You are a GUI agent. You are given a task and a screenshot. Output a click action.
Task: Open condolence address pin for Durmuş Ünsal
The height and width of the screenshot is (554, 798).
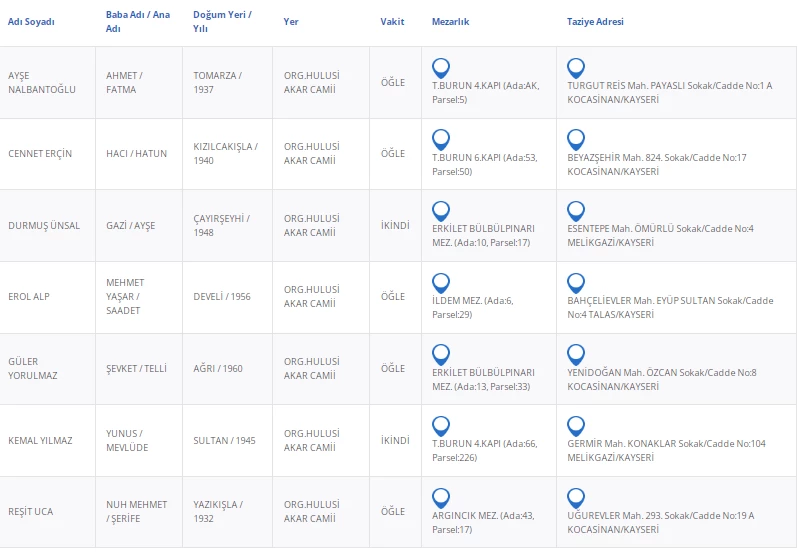pos(576,211)
